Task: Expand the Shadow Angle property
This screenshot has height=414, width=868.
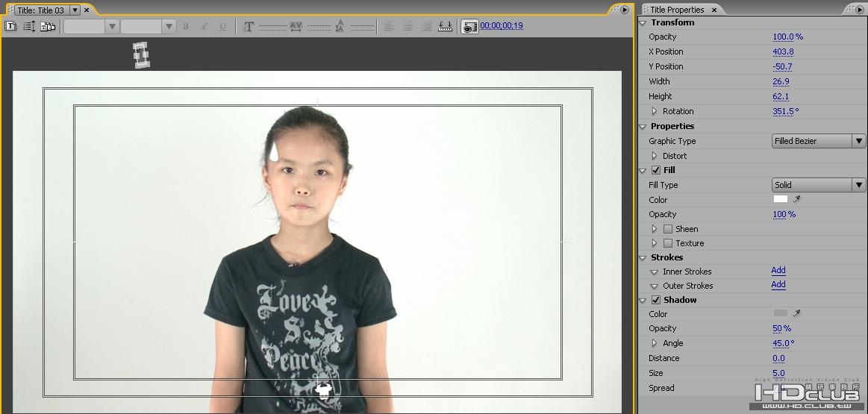Action: point(655,343)
